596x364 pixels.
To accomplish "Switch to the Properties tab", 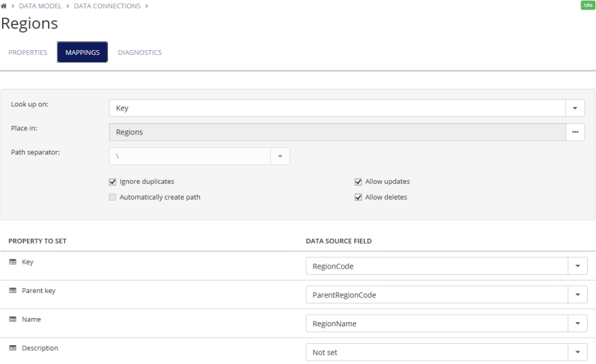I will click(28, 52).
